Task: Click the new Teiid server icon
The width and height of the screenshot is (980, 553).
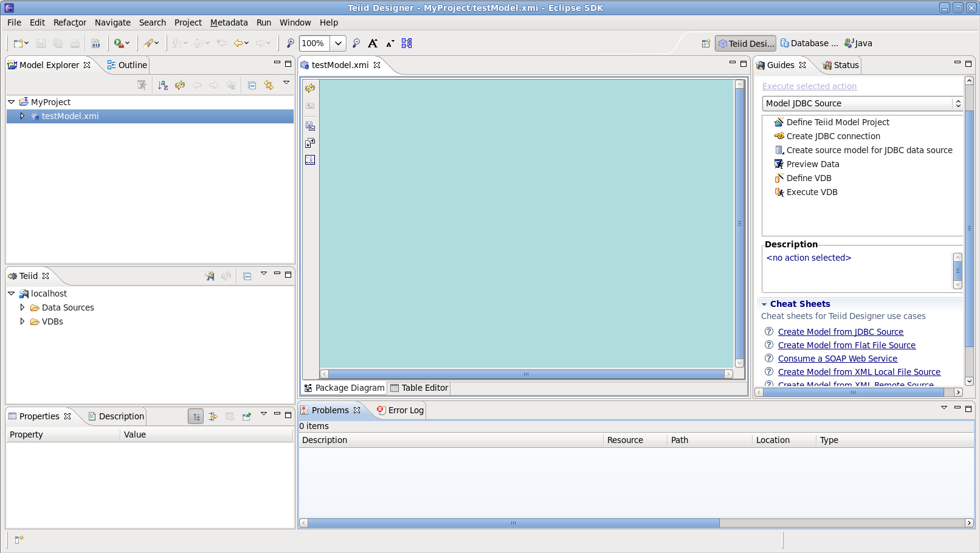Action: [x=210, y=276]
